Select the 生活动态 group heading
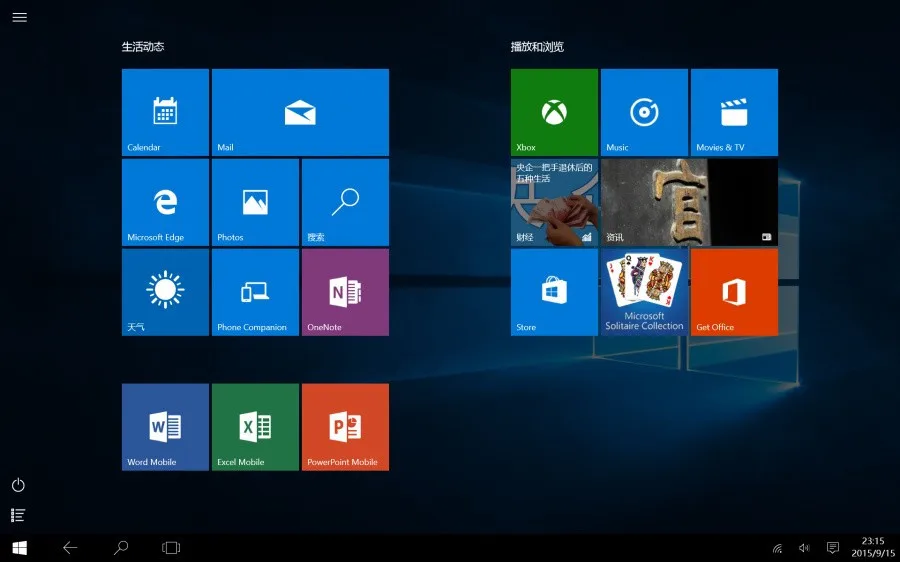 pyautogui.click(x=143, y=46)
